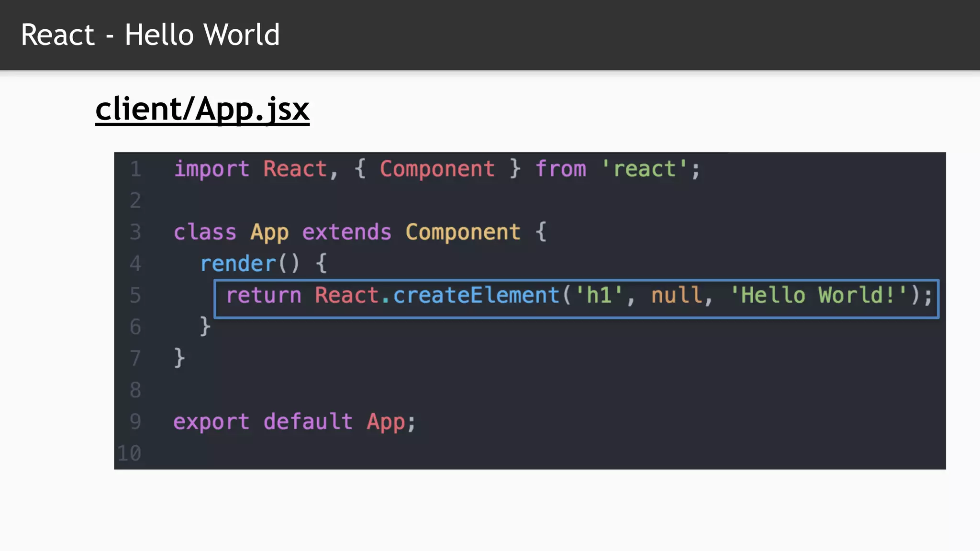Click "createElement" on line 5
Screen dimensions: 980x551
click(x=477, y=296)
